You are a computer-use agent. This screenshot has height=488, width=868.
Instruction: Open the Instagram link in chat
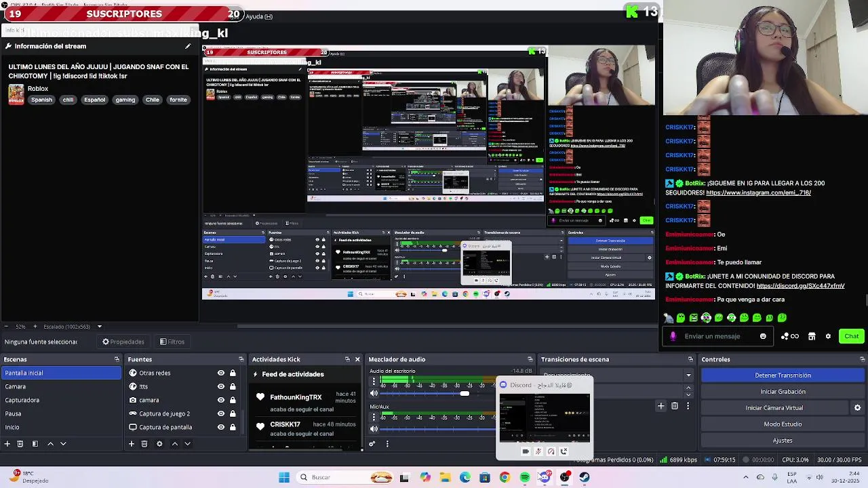pyautogui.click(x=758, y=192)
